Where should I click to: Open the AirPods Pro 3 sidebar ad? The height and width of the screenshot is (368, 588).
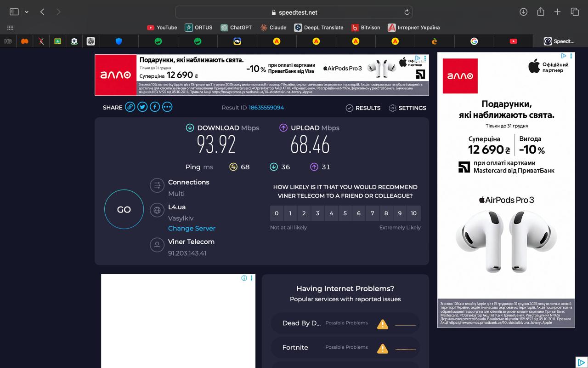pos(506,190)
